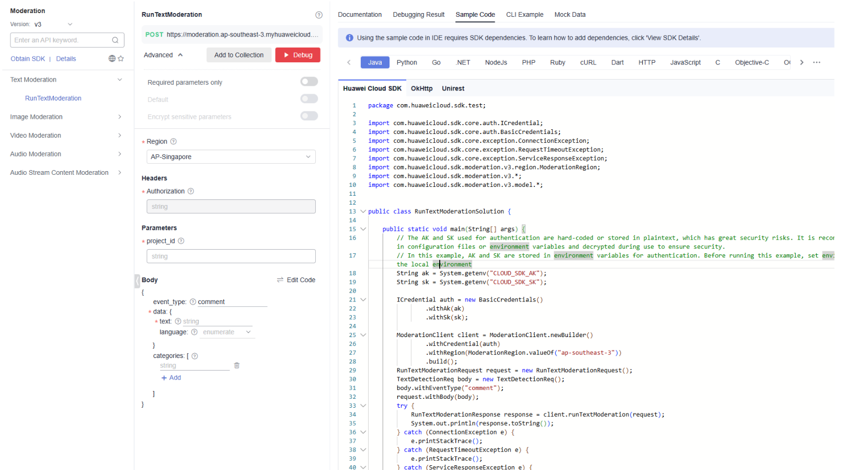
Task: Delete the categories string entry with trash icon
Action: [x=237, y=365]
